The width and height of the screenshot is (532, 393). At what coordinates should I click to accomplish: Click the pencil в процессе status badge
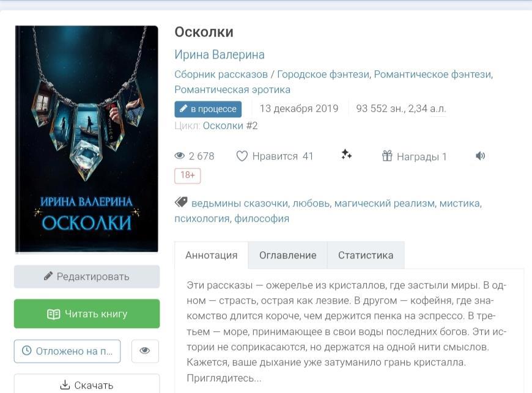tap(208, 109)
